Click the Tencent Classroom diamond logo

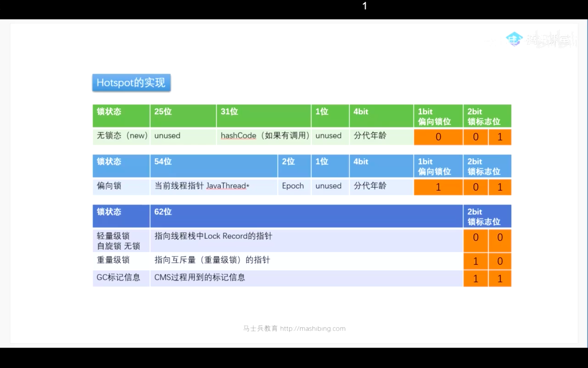tap(514, 39)
